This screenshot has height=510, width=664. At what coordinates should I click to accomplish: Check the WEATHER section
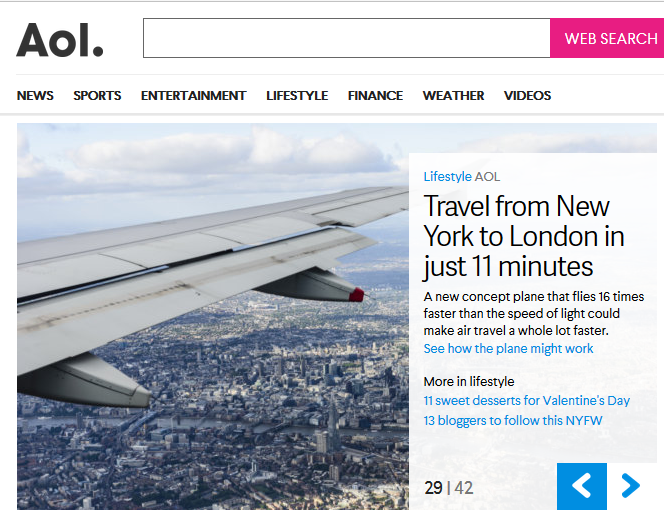(453, 96)
